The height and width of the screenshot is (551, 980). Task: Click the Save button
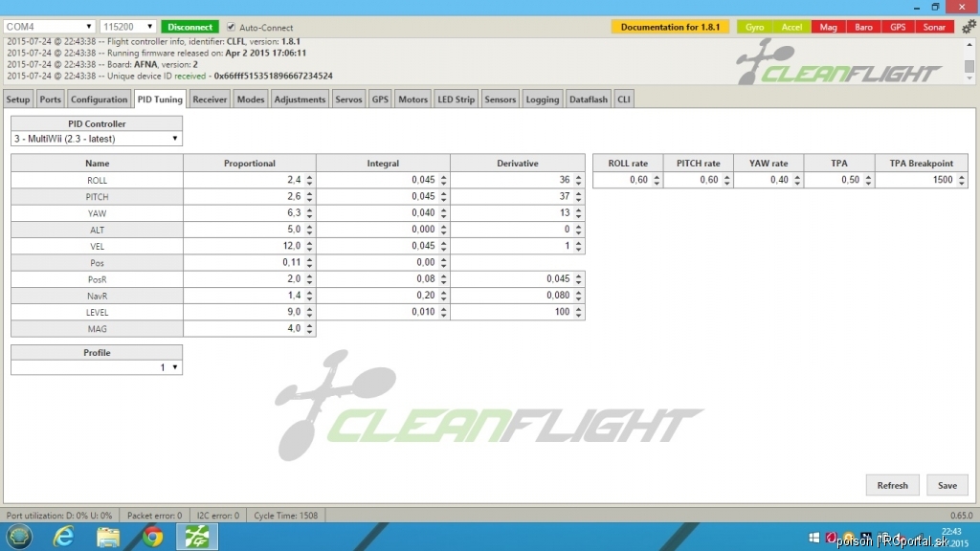tap(947, 485)
